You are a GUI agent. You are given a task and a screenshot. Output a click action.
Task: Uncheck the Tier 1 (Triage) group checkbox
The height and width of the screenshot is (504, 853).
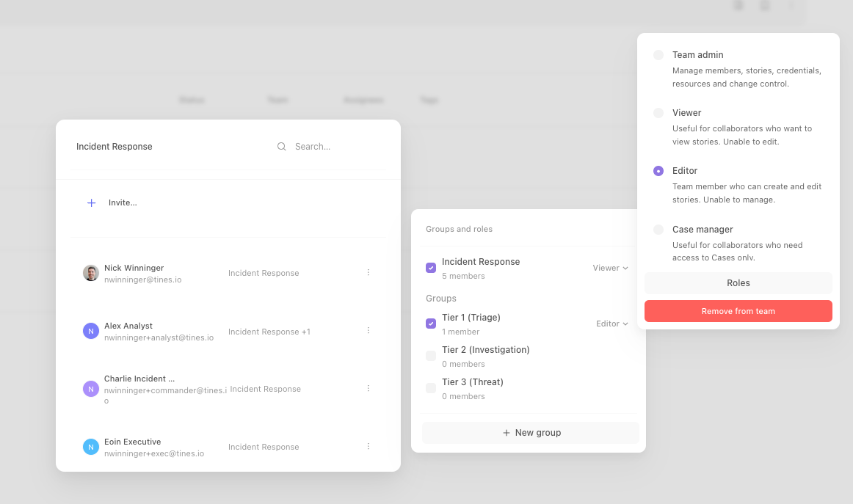coord(431,324)
